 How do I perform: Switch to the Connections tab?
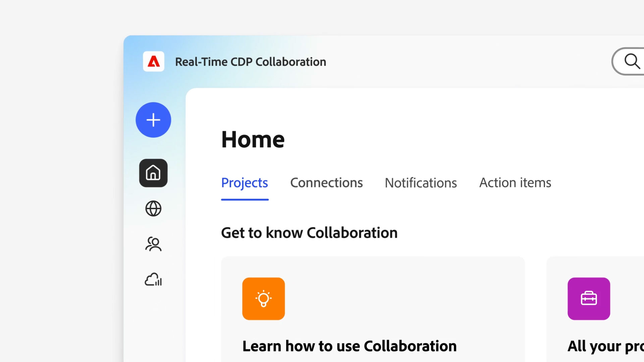tap(326, 183)
